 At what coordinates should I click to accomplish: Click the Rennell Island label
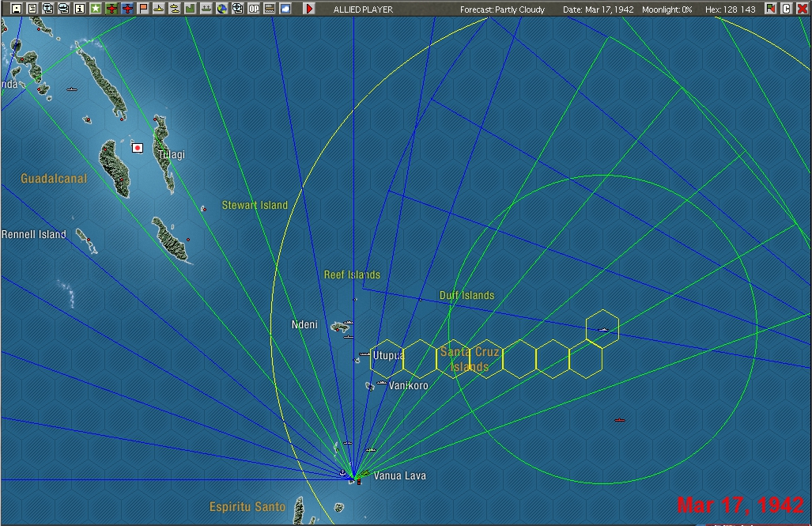[34, 234]
